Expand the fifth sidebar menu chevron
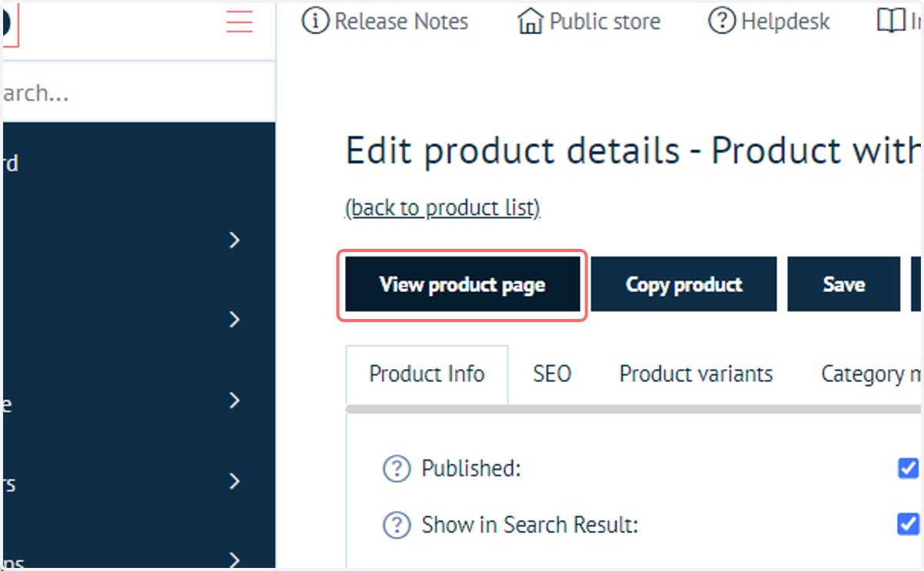Viewport: 924px width, 571px height. [x=235, y=559]
